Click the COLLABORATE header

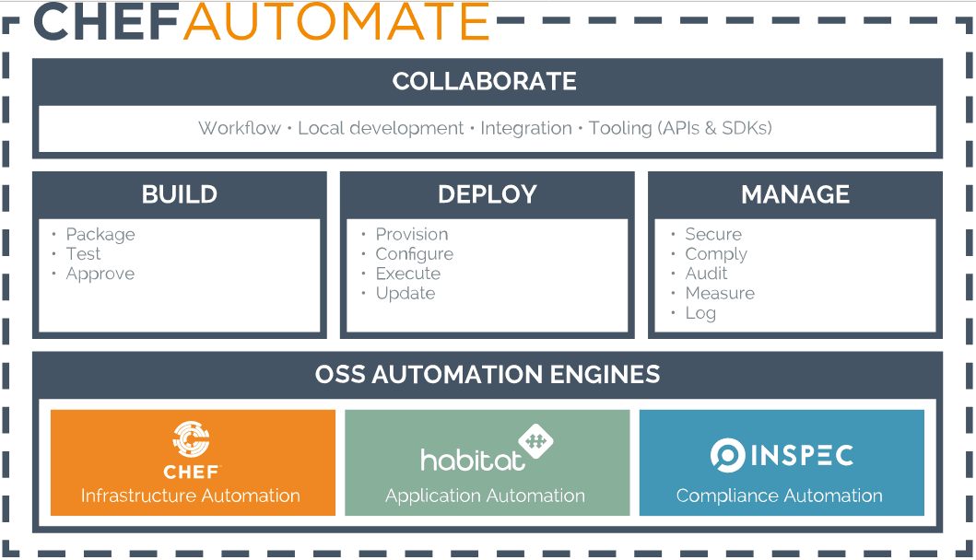(x=485, y=81)
